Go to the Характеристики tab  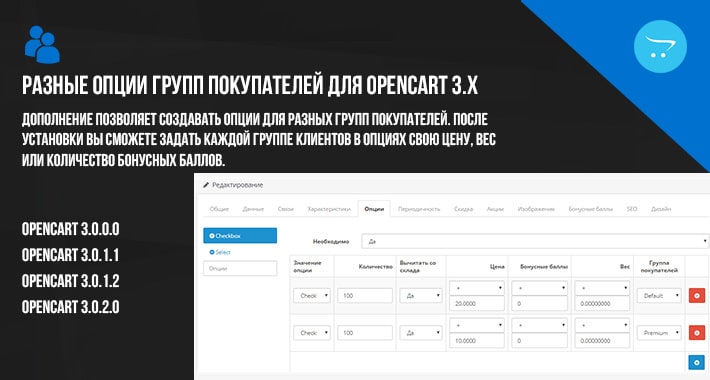click(329, 209)
